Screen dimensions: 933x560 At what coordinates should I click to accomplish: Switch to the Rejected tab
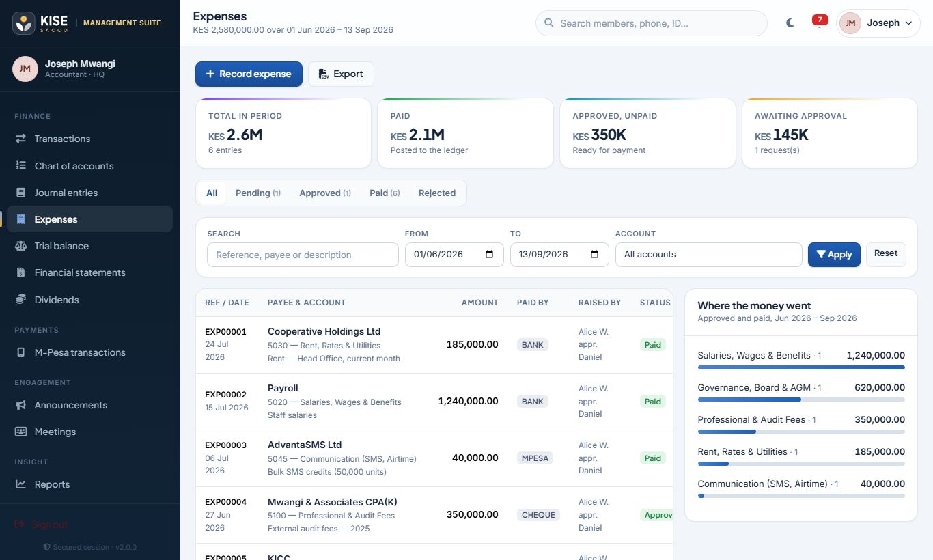pyautogui.click(x=437, y=193)
